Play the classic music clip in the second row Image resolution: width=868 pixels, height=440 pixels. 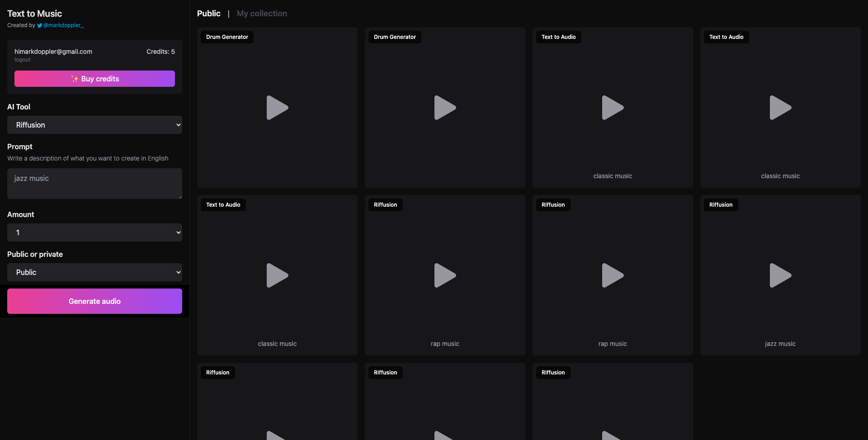click(277, 275)
